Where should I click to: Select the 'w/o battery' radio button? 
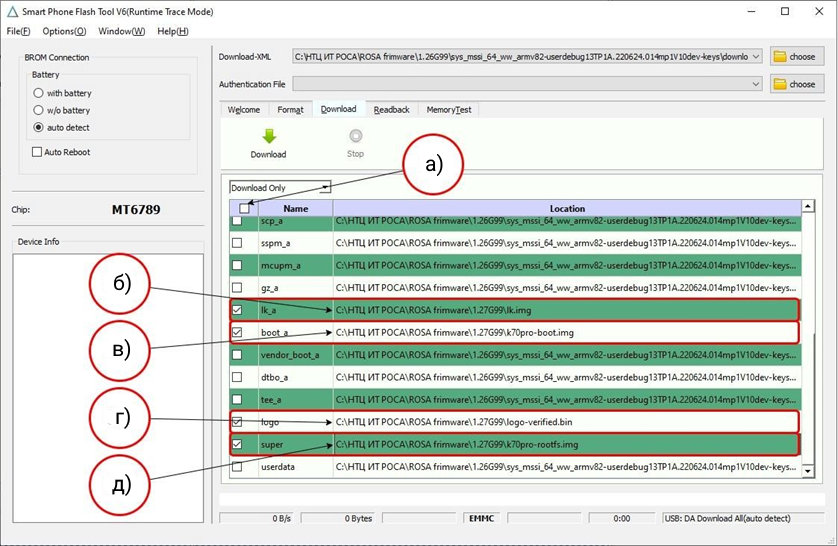coord(39,110)
